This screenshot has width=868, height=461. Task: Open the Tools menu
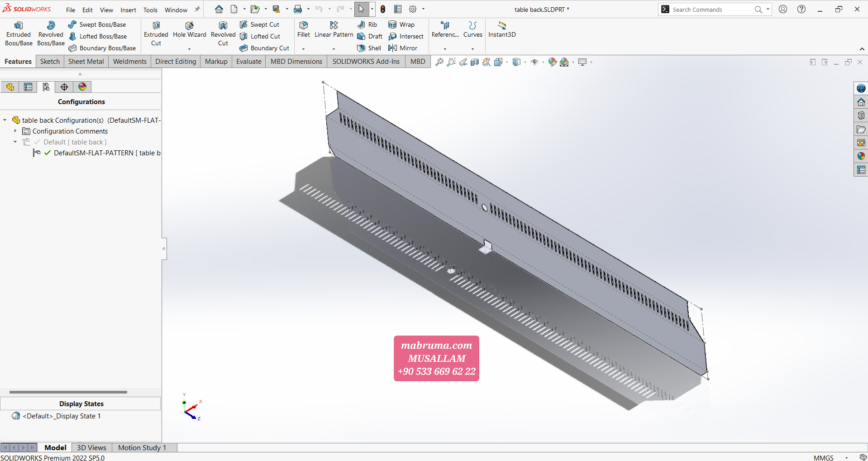click(x=150, y=10)
